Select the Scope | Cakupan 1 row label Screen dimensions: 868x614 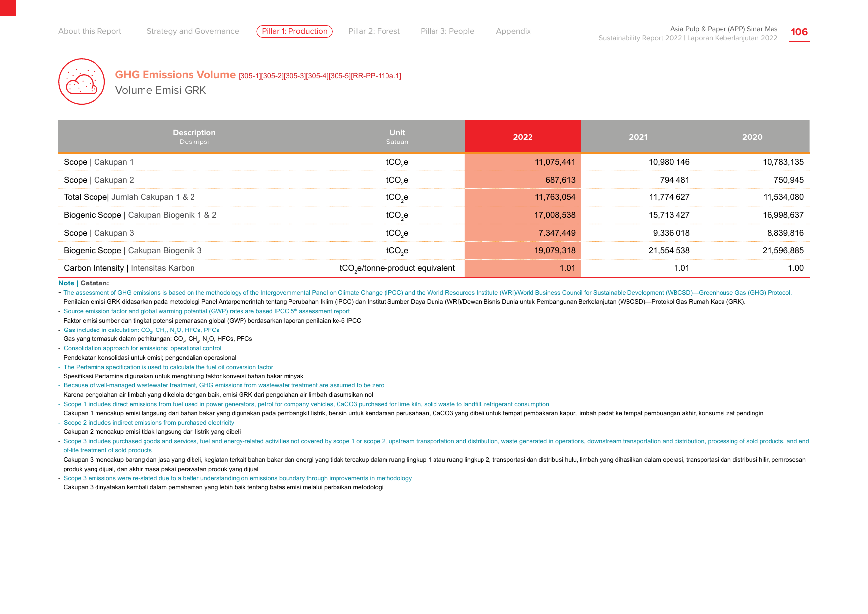click(98, 162)
